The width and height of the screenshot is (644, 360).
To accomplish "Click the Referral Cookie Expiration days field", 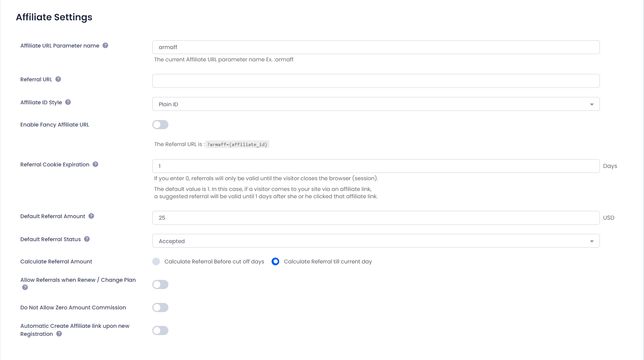I will click(x=376, y=166).
